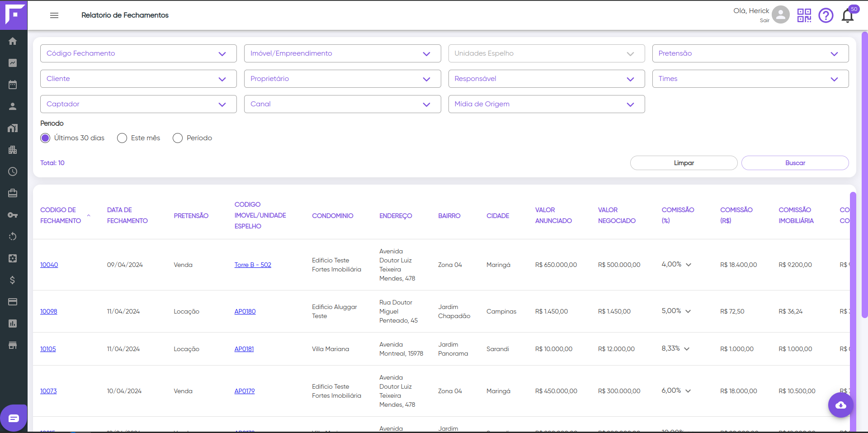Open closing code 10098 link
The image size is (868, 433).
[48, 311]
